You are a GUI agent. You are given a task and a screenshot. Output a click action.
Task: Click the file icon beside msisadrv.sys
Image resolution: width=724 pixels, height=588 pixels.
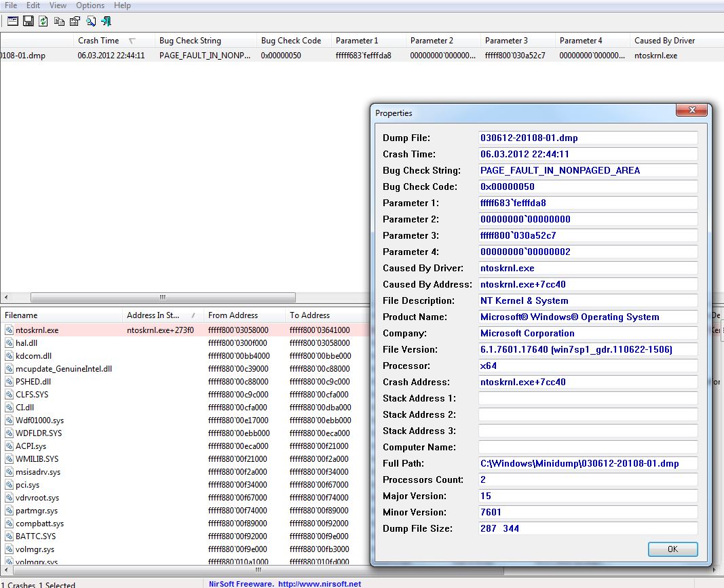[9, 472]
